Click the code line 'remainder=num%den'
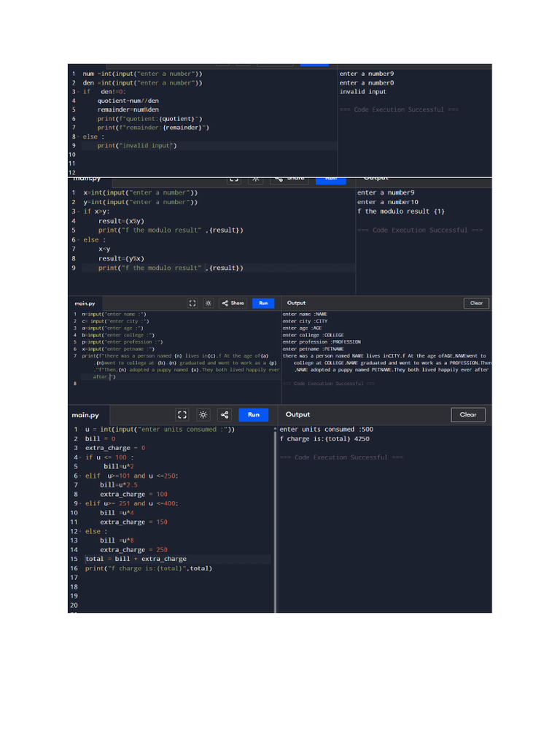This screenshot has width=560, height=747. point(128,109)
